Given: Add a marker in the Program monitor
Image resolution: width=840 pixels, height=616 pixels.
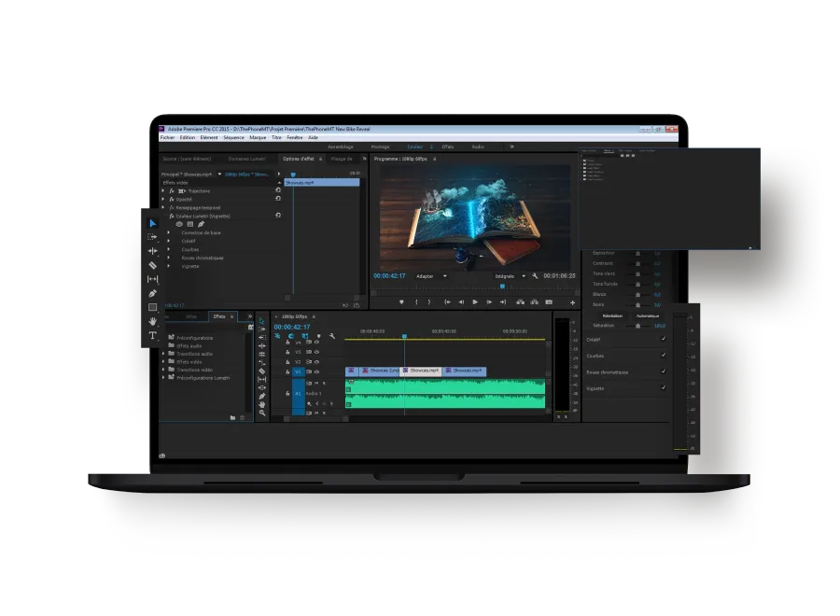Looking at the screenshot, I should (401, 302).
